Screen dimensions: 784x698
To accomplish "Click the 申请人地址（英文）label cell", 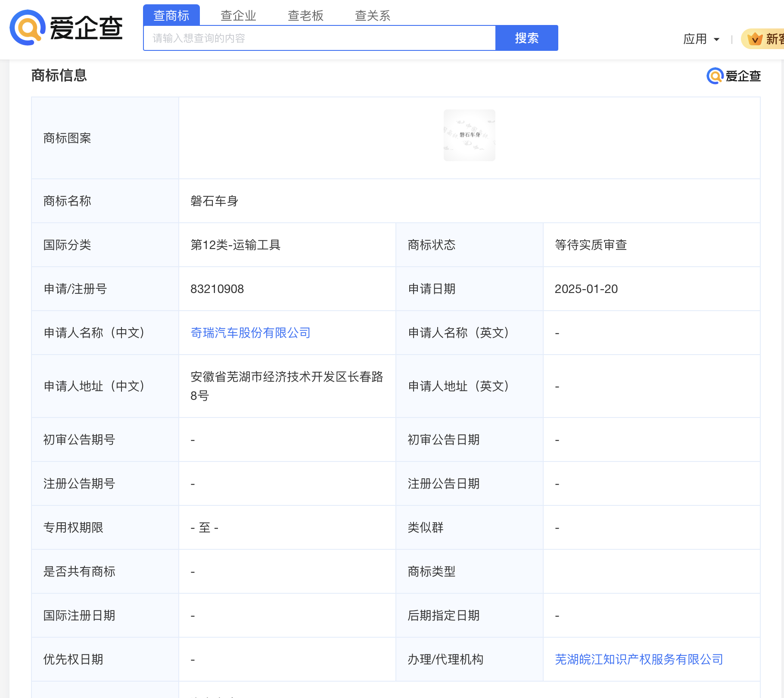I will point(470,386).
